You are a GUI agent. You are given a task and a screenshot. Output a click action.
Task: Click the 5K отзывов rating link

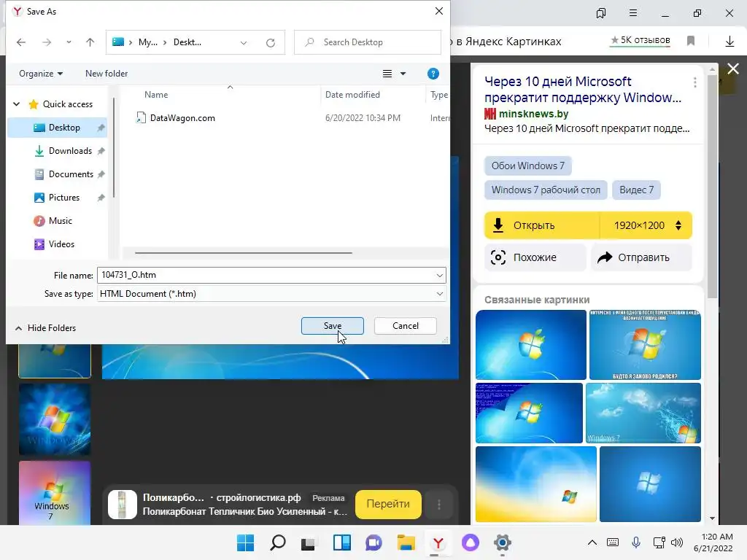(x=640, y=41)
